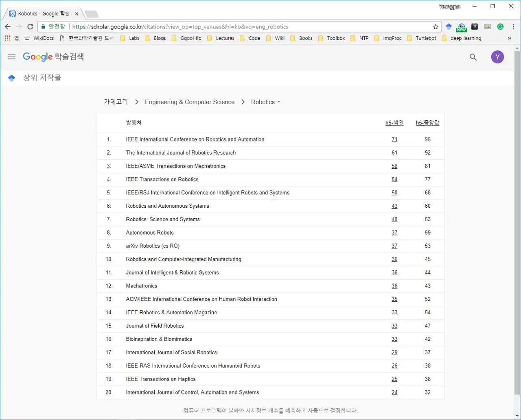Viewport: 521px width, 420px height.
Task: Click the graduation cap icon beside 상위 저작물
Action: coord(11,78)
